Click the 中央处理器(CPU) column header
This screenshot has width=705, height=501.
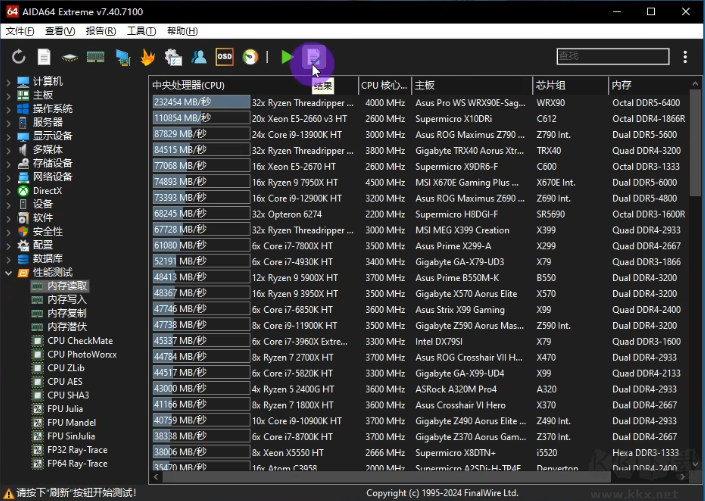[254, 85]
